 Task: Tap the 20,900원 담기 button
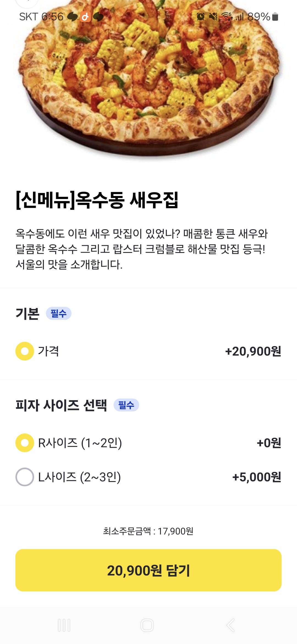pyautogui.click(x=148, y=570)
